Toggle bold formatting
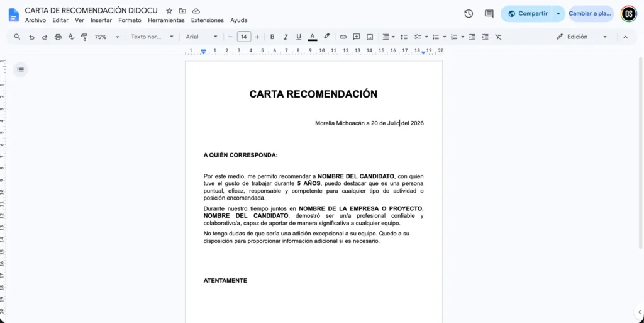 [272, 37]
